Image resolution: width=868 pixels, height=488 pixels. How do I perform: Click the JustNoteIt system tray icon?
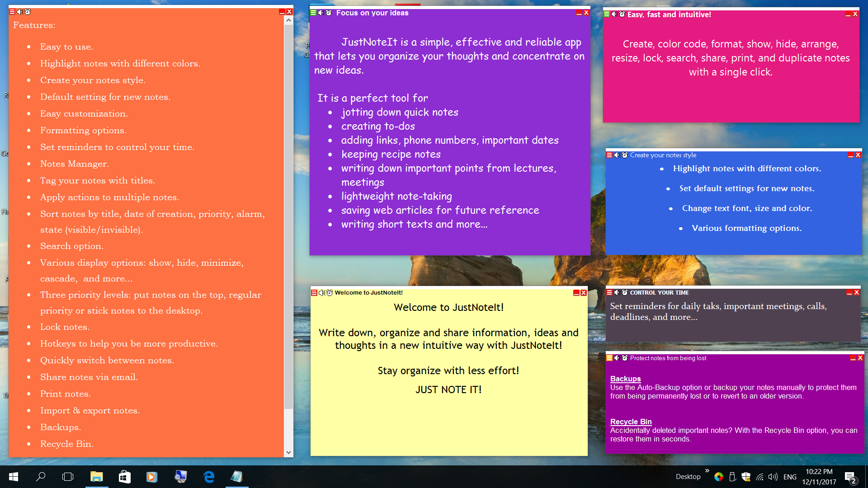click(719, 477)
